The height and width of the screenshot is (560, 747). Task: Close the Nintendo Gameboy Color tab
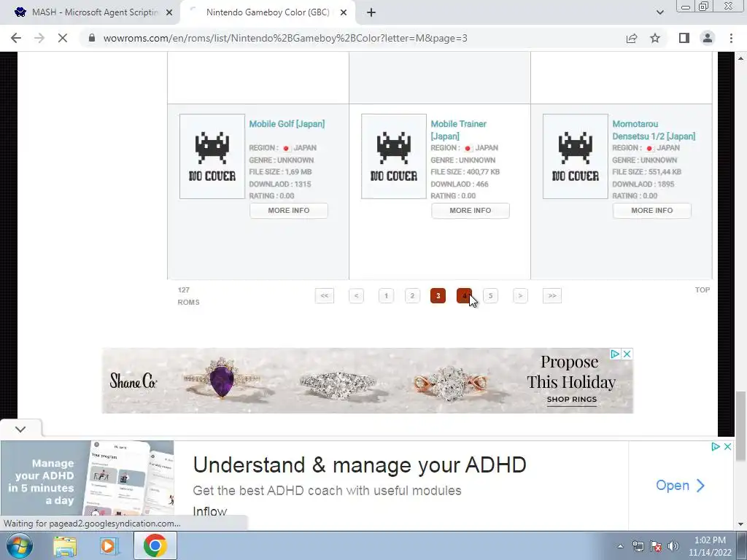click(x=344, y=13)
